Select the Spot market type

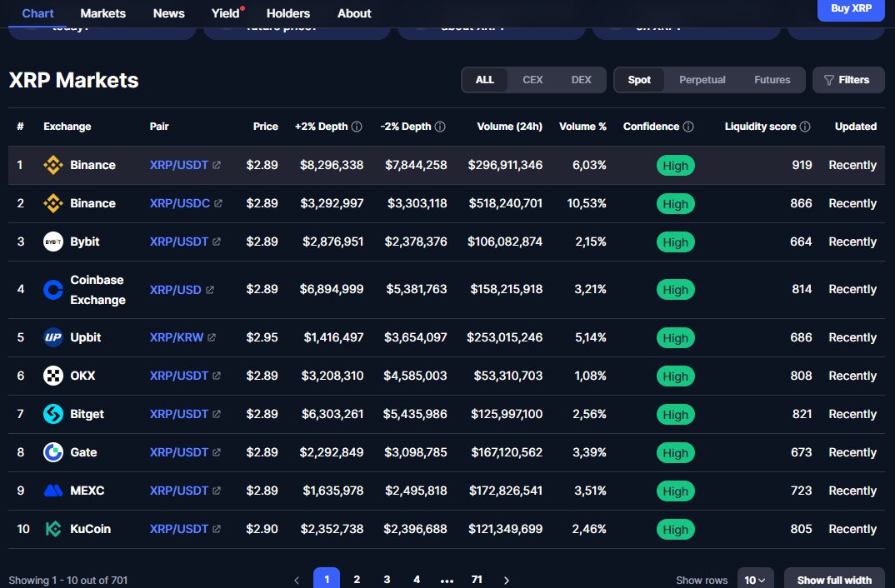(x=639, y=80)
